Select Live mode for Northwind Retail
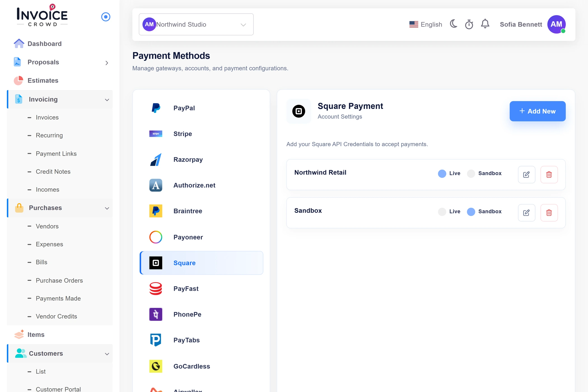The image size is (588, 392). coord(442,173)
